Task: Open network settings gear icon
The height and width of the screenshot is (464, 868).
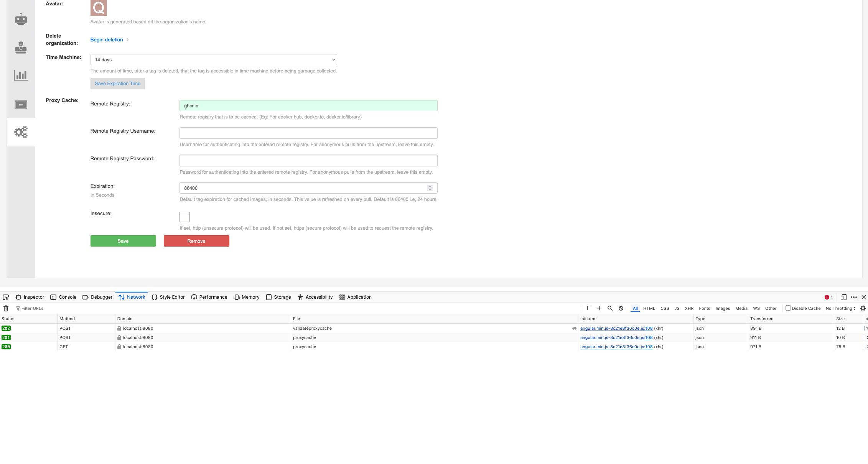Action: (x=863, y=308)
